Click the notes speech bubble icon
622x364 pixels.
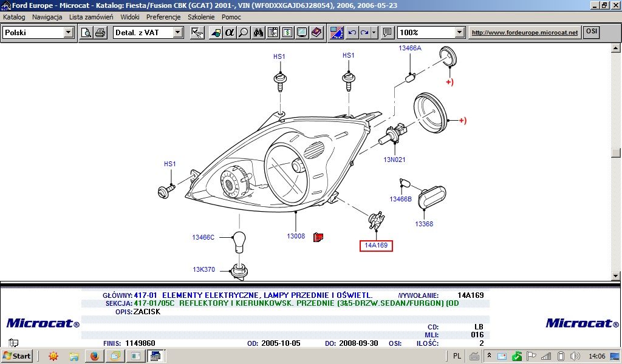point(387,33)
